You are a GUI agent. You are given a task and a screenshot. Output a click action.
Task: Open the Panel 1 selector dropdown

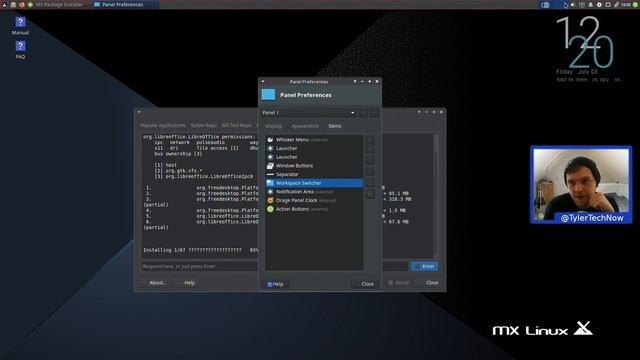coord(308,113)
